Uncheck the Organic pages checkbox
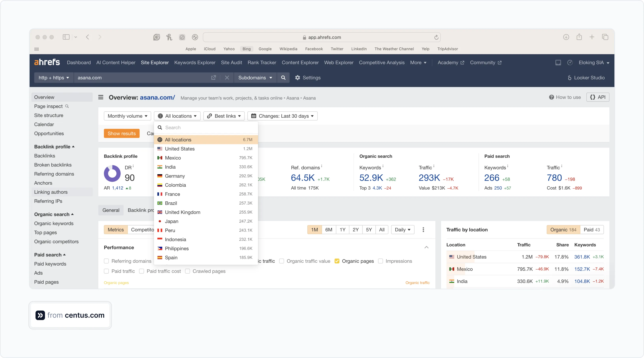The image size is (644, 358). click(337, 261)
